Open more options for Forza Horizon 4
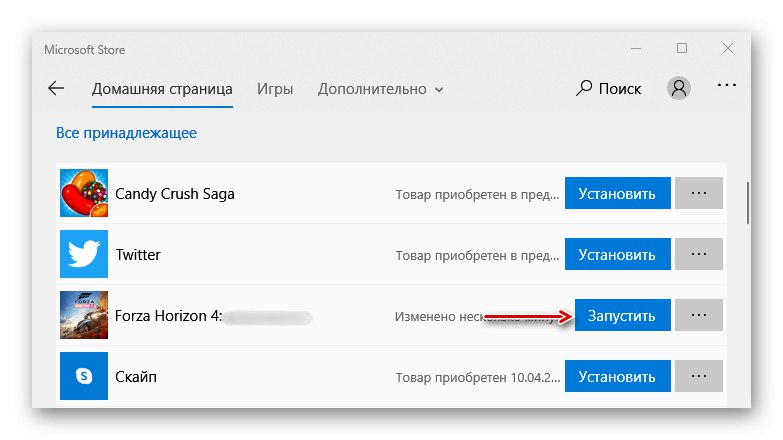 tap(699, 315)
